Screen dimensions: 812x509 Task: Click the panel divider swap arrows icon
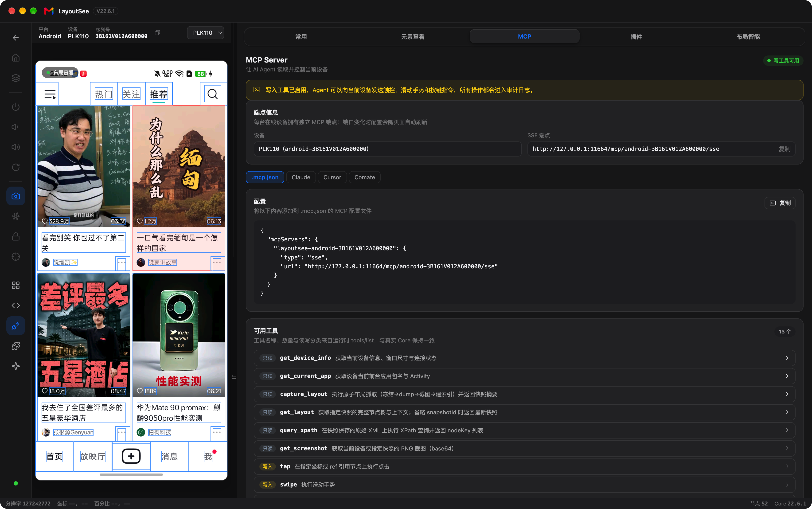(234, 377)
